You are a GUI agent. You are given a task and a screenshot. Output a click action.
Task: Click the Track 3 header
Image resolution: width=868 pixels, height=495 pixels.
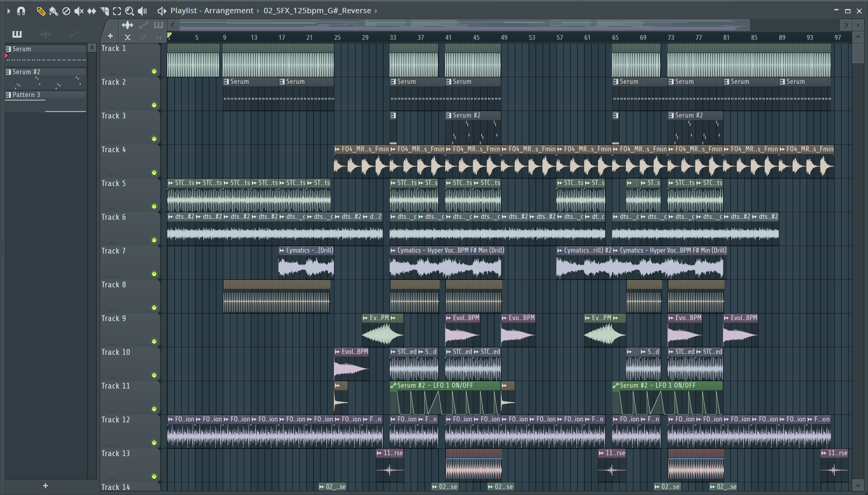click(x=130, y=128)
